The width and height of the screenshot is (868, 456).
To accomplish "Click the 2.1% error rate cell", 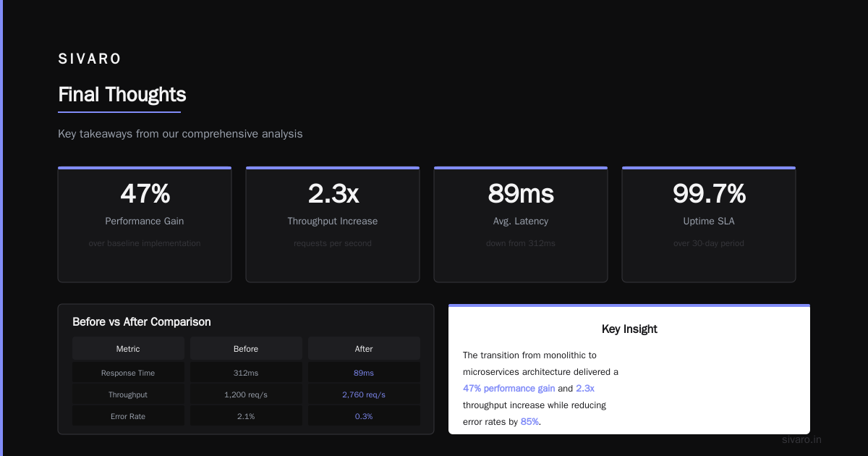I will (246, 416).
